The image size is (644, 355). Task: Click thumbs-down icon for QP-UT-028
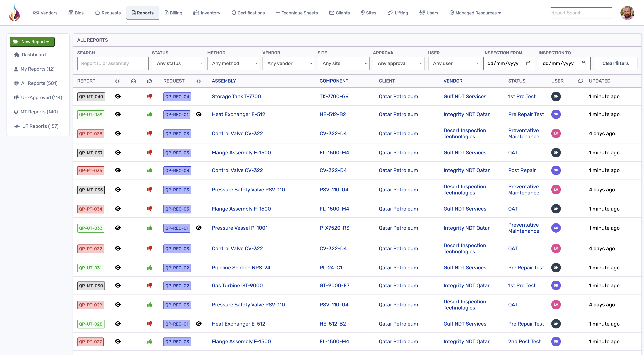point(150,324)
